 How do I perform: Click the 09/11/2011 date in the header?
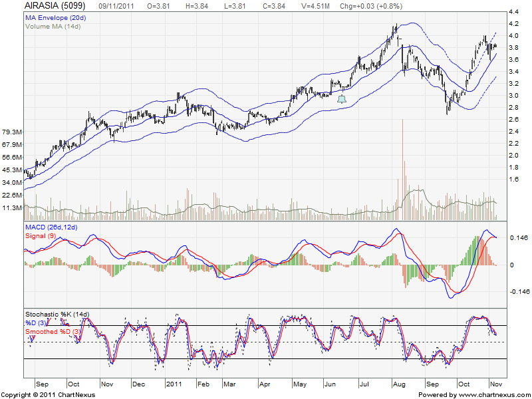(117, 5)
